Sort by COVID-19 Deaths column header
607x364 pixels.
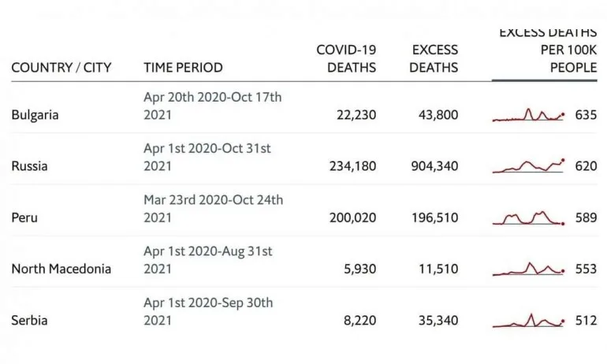point(346,59)
